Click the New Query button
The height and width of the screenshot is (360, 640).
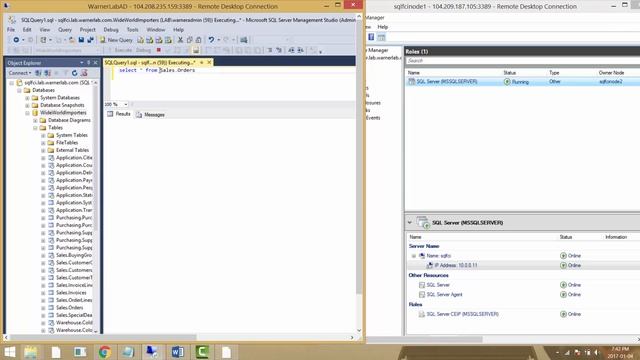pos(116,40)
